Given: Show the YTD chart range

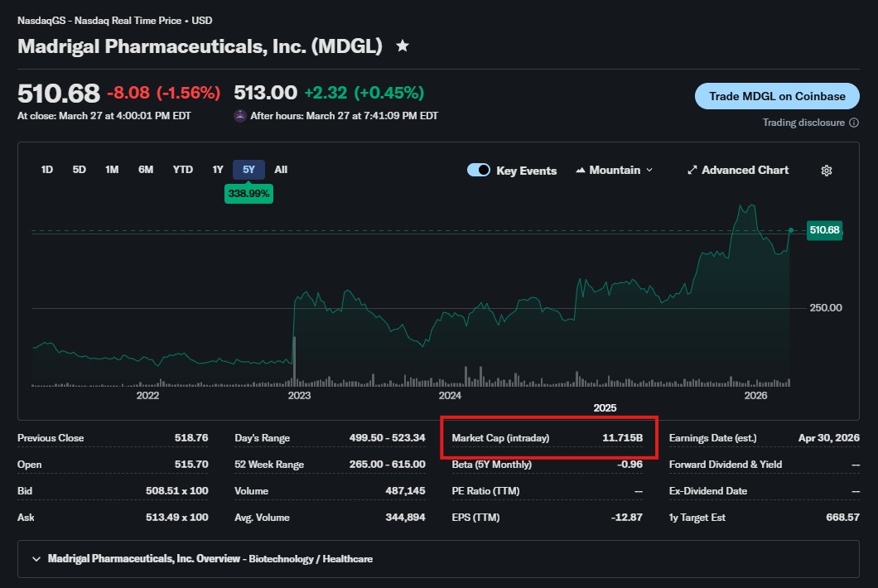Looking at the screenshot, I should pyautogui.click(x=182, y=170).
